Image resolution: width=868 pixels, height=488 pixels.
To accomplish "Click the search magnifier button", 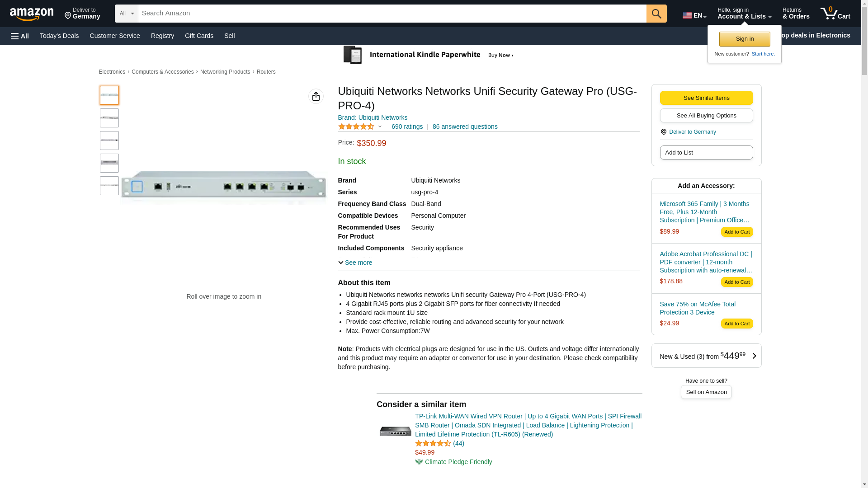I will click(656, 14).
